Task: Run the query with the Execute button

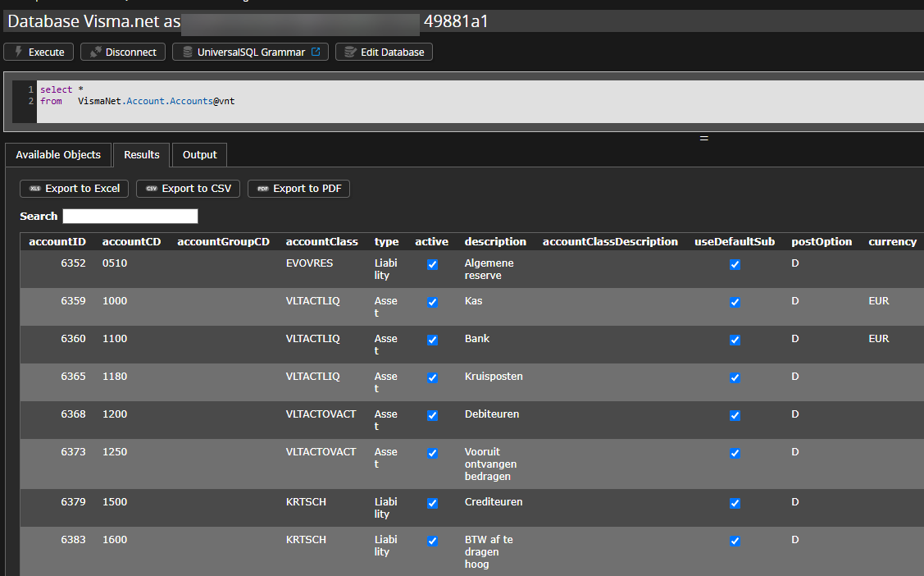Action: pos(39,52)
